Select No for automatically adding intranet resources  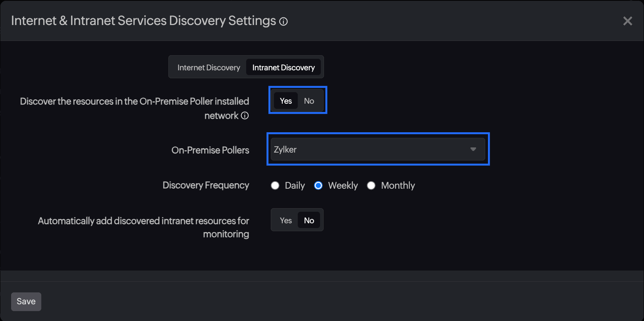point(309,220)
